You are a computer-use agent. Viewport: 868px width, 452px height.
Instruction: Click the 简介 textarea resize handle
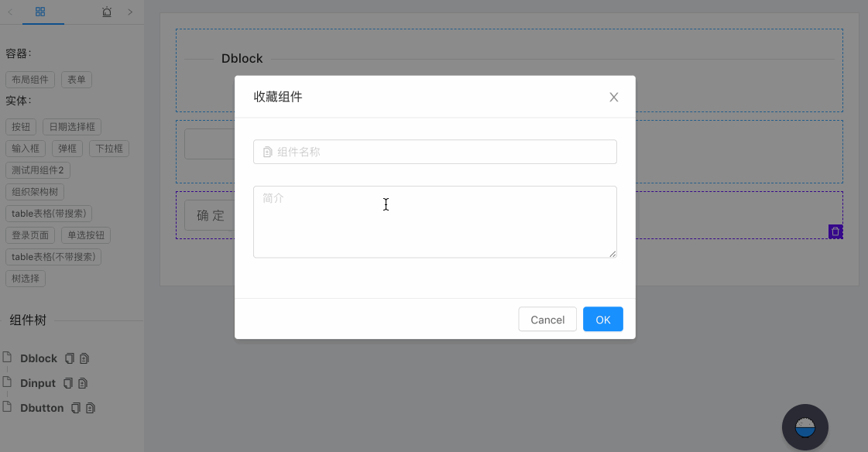[612, 254]
